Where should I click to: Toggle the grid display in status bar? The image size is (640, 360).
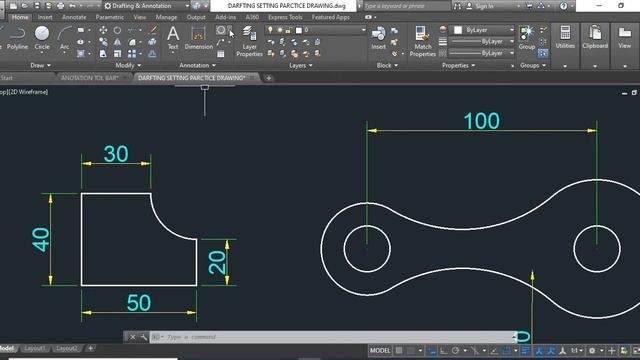pos(399,350)
